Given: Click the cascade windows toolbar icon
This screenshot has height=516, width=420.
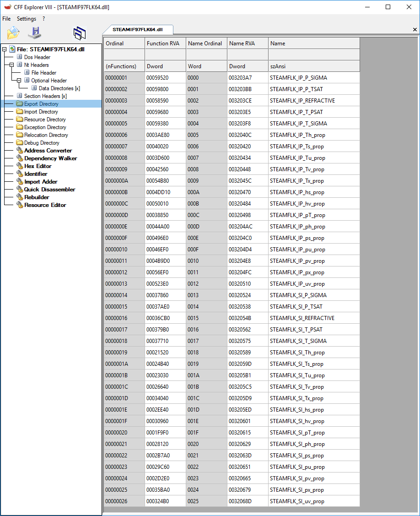Looking at the screenshot, I should pos(79,33).
